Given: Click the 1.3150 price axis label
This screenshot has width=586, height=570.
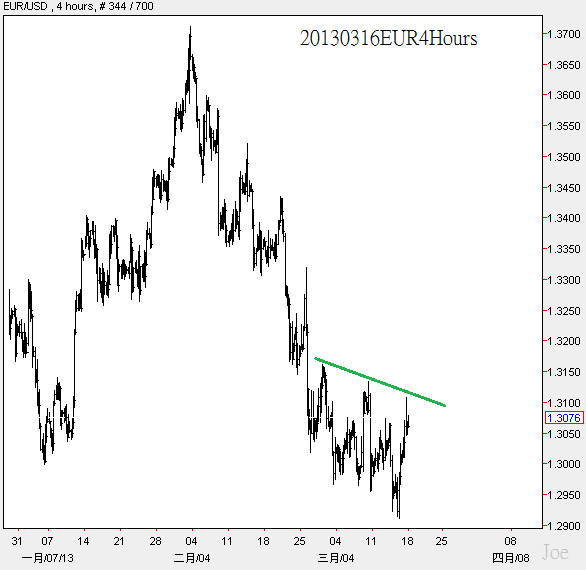Looking at the screenshot, I should [564, 372].
